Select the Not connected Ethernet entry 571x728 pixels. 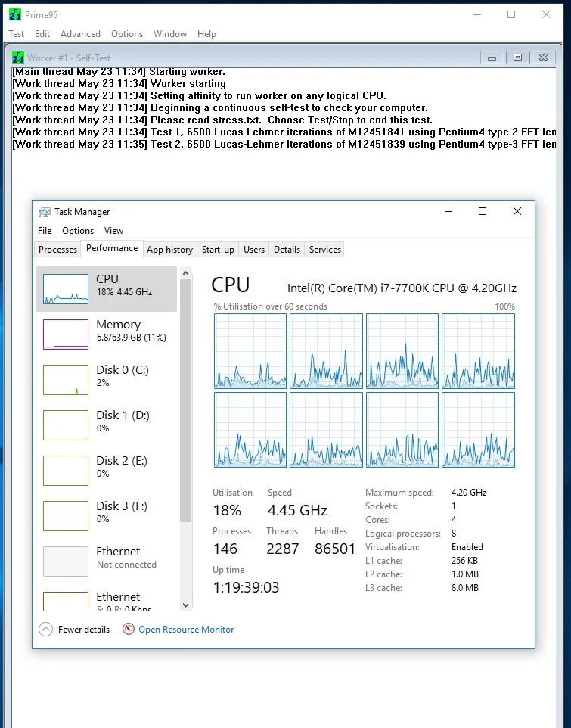point(106,562)
